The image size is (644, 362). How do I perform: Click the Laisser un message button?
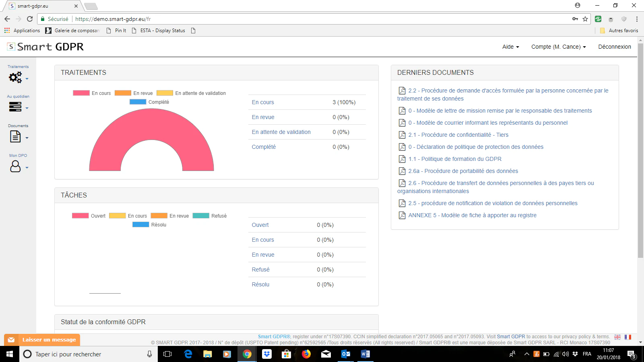(42, 340)
